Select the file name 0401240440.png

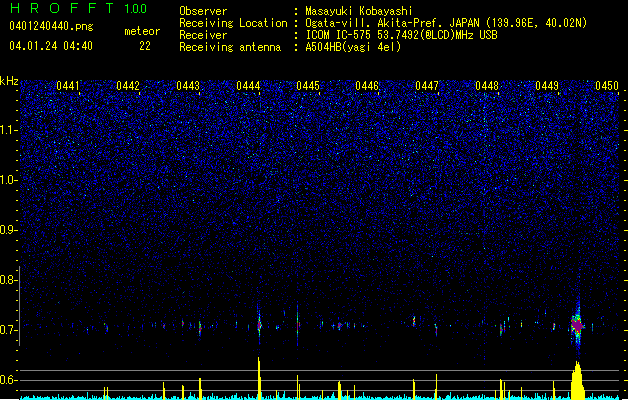[51, 26]
